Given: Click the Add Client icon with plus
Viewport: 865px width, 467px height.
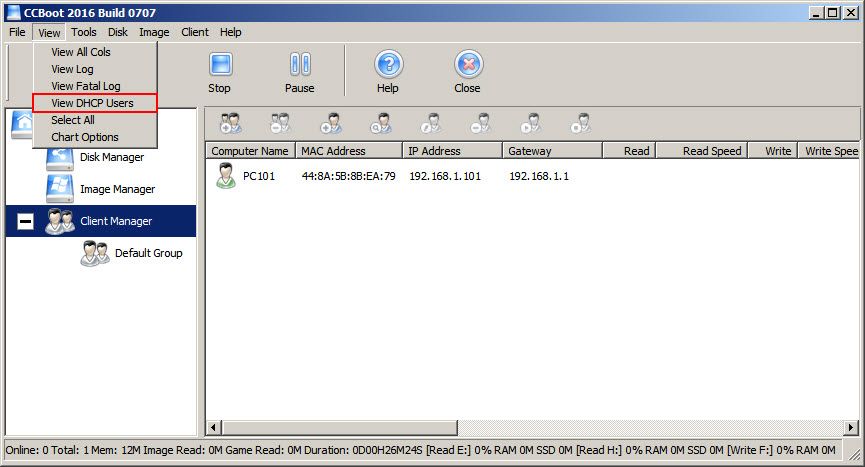Looking at the screenshot, I should click(330, 124).
